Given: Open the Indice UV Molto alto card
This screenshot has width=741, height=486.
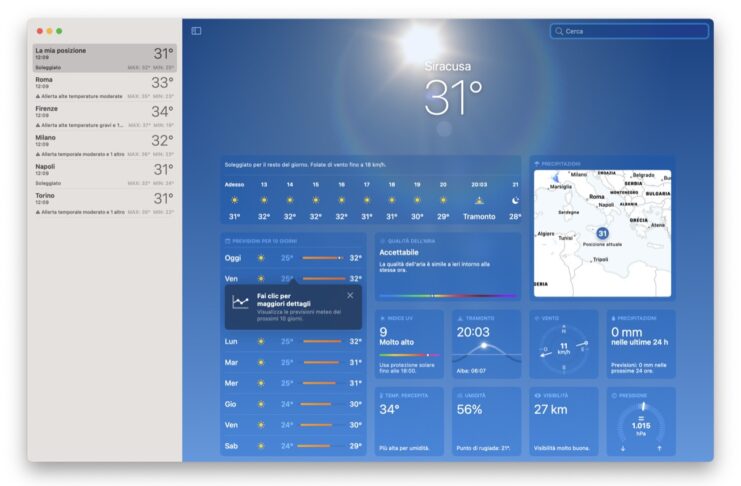Looking at the screenshot, I should (x=409, y=344).
